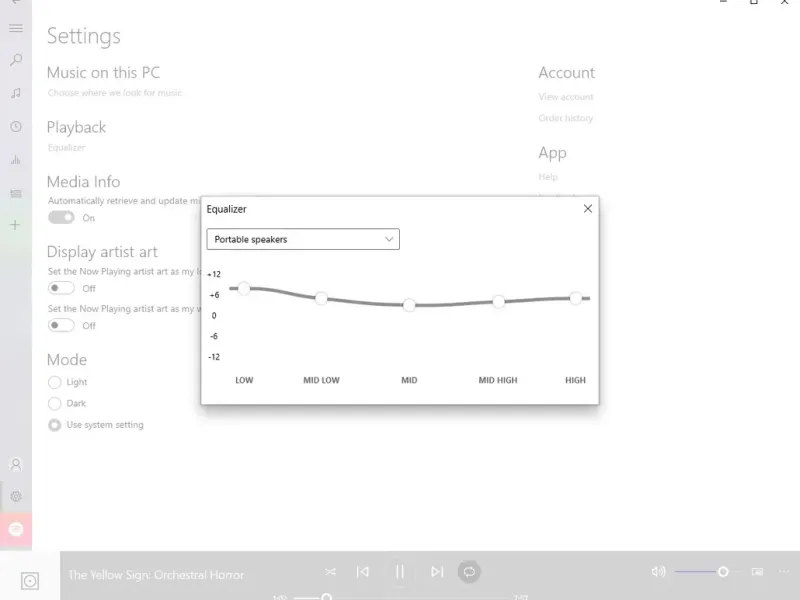Open the Equalizer link under Playback

pyautogui.click(x=66, y=147)
